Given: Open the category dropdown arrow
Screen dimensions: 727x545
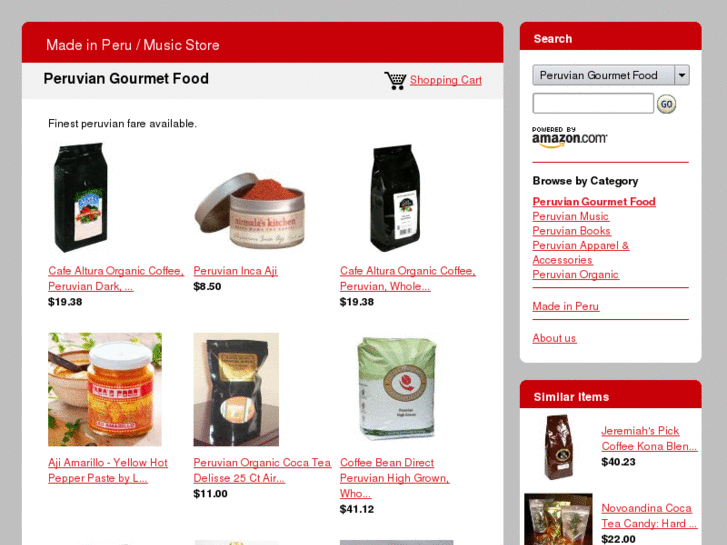Looking at the screenshot, I should click(682, 75).
